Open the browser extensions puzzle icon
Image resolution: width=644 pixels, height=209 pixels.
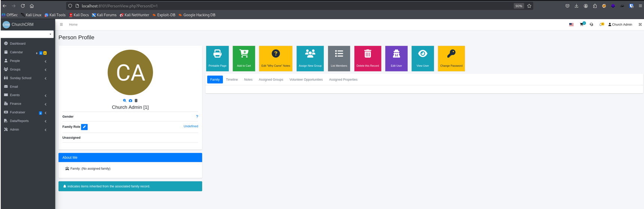coord(595,6)
